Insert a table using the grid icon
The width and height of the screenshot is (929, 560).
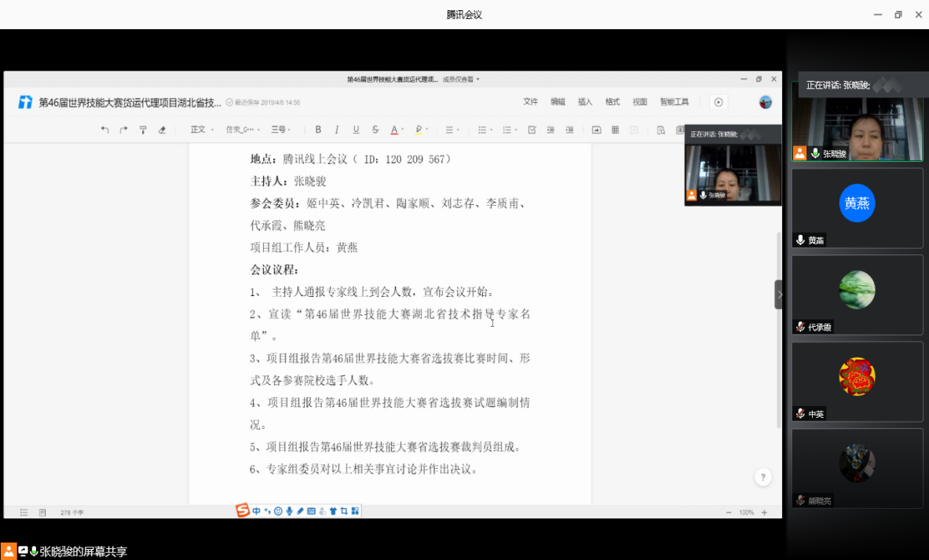click(615, 130)
